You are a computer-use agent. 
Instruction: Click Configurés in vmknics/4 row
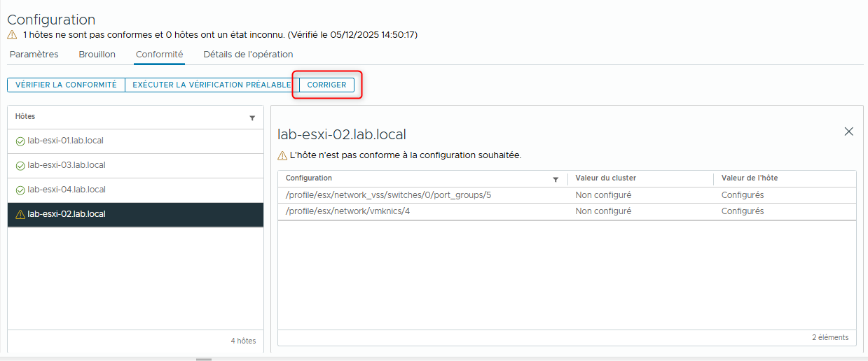coord(743,211)
